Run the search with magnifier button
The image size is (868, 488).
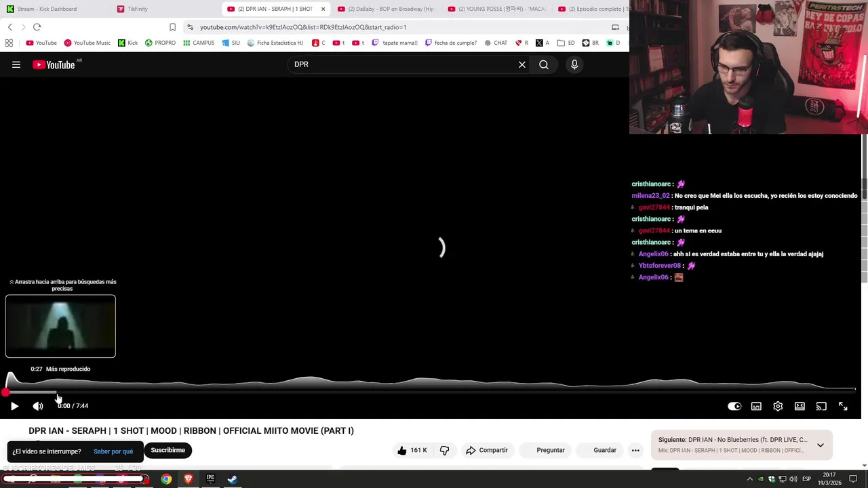coord(544,64)
